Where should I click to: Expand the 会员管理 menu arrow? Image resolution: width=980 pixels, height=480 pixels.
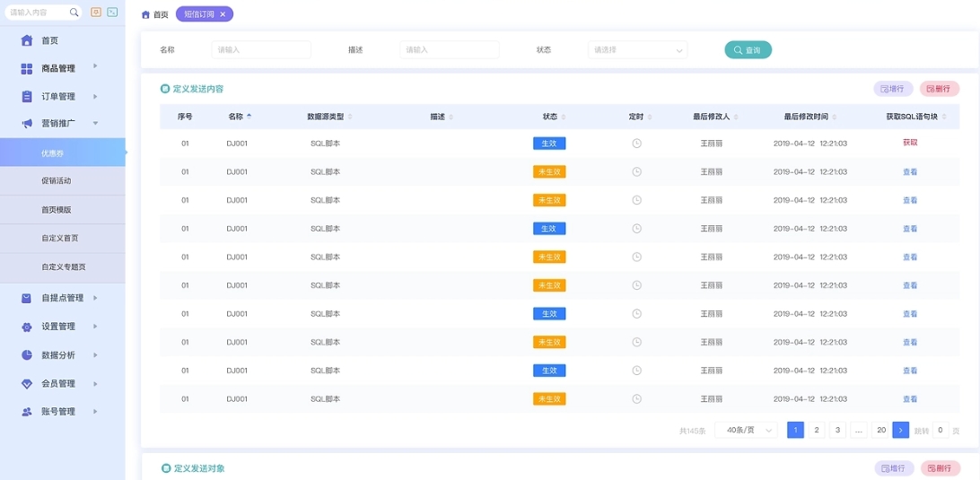point(96,384)
